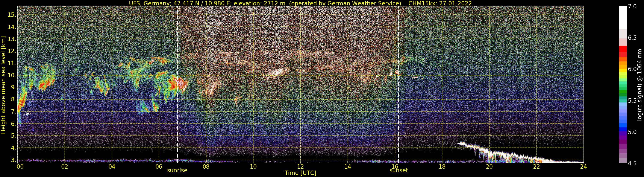The image size is (644, 177).
Task: Click the '02' time axis tick label
Action: point(65,166)
